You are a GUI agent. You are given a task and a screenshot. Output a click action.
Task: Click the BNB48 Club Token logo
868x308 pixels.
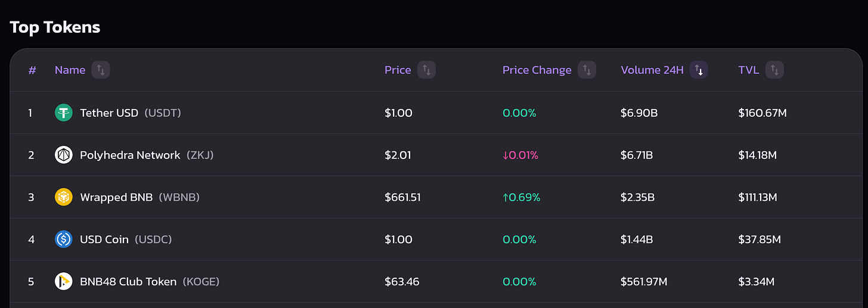(x=64, y=281)
